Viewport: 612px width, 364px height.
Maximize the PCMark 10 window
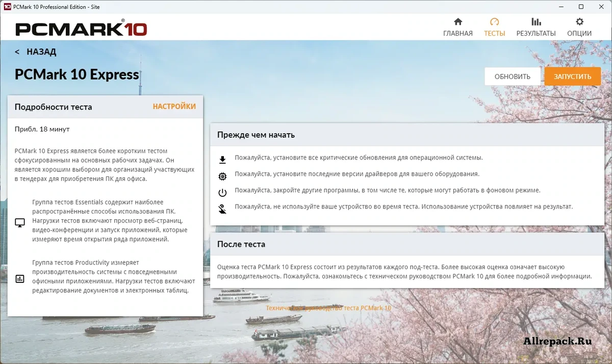[x=581, y=7]
